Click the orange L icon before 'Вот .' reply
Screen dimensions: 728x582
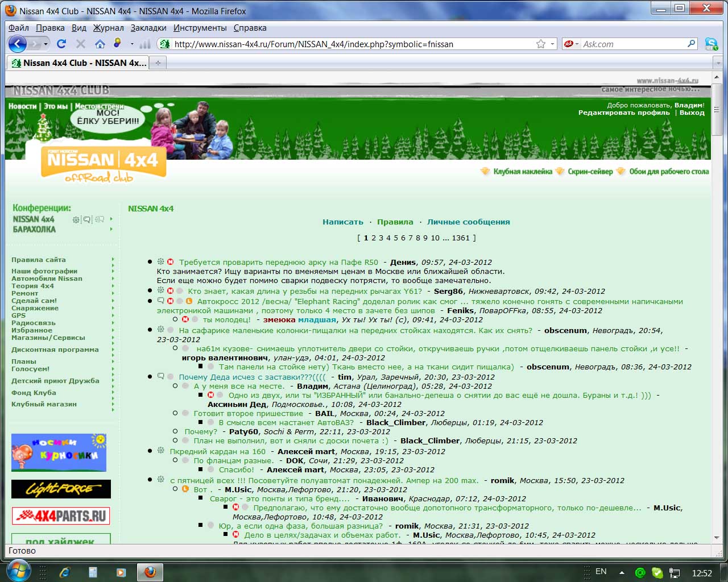coord(185,489)
